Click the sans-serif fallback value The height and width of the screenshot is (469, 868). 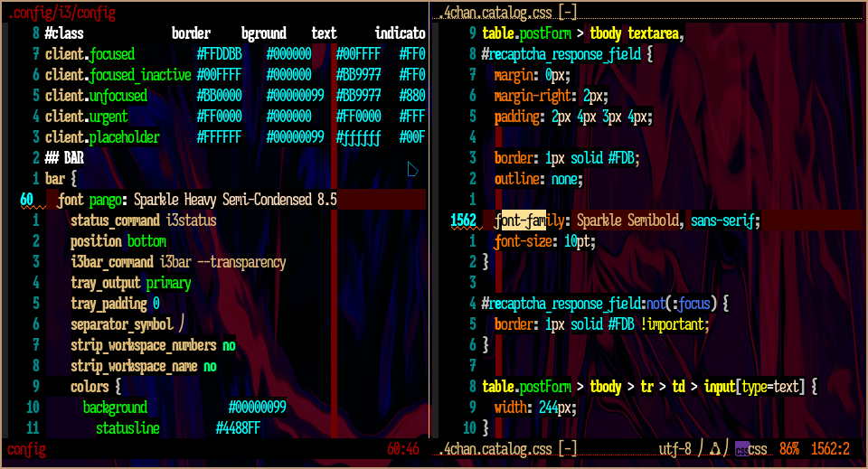[x=723, y=220]
